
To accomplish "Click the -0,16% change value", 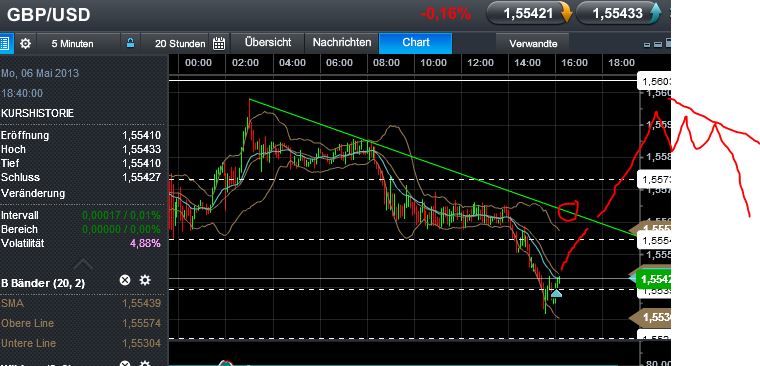I will click(x=445, y=14).
